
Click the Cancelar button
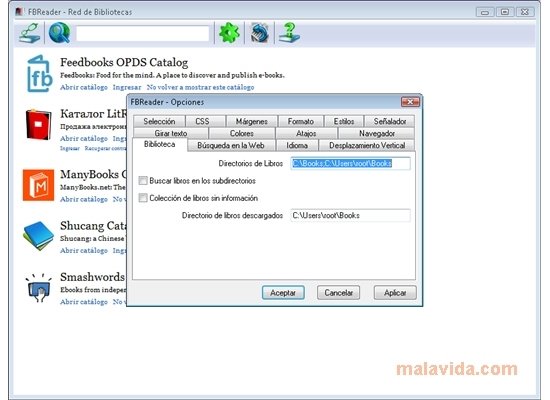tap(338, 293)
